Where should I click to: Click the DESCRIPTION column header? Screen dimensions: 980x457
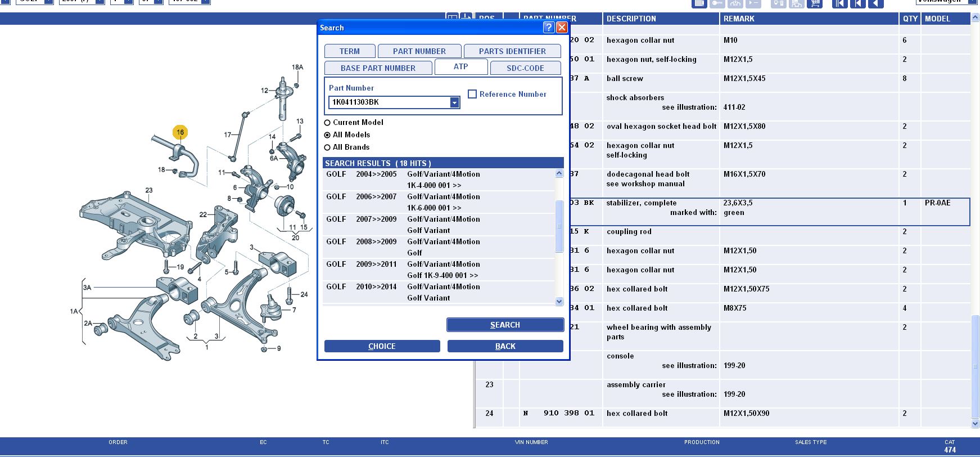[661, 19]
